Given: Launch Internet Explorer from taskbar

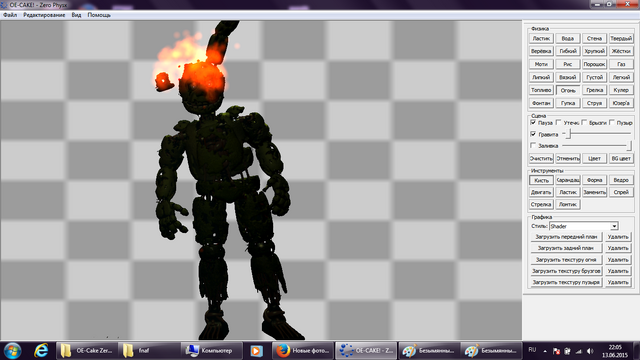Looking at the screenshot, I should pyautogui.click(x=41, y=351).
